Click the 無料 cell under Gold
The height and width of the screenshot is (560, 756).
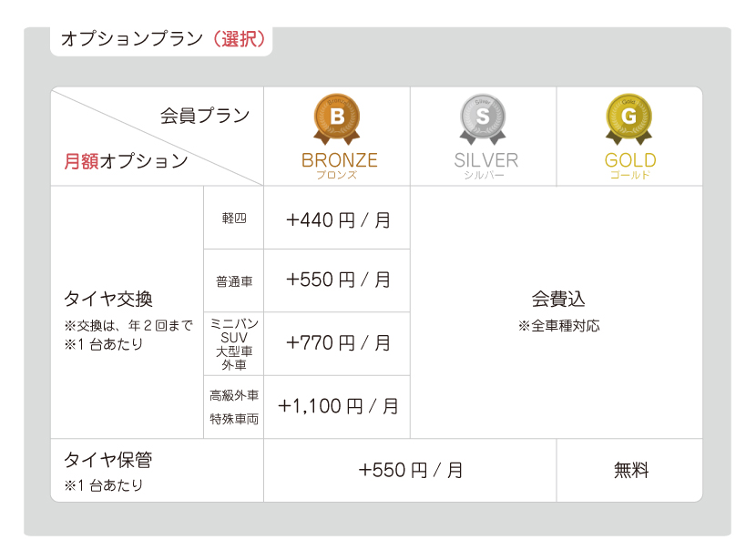click(x=631, y=470)
